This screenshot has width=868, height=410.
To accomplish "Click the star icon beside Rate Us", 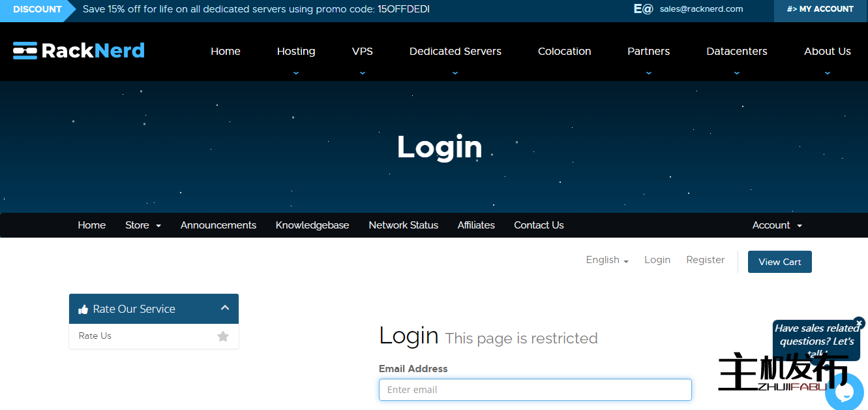I will (223, 336).
